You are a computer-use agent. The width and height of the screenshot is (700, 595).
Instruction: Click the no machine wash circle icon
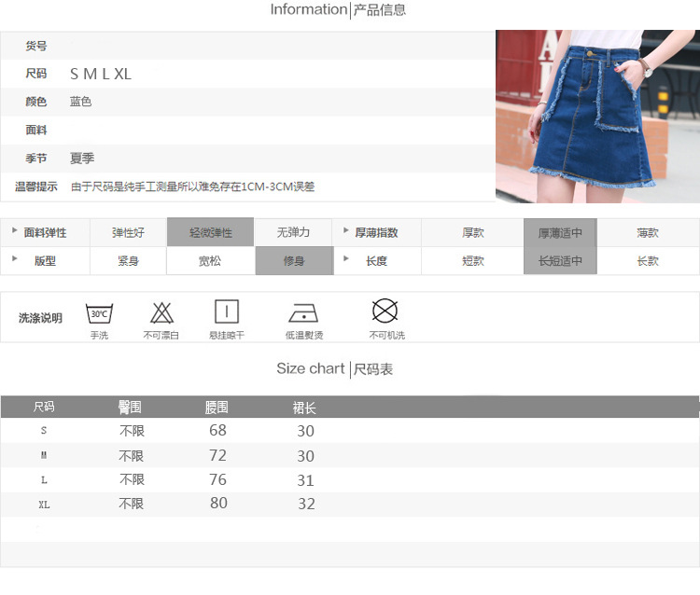coord(385,311)
